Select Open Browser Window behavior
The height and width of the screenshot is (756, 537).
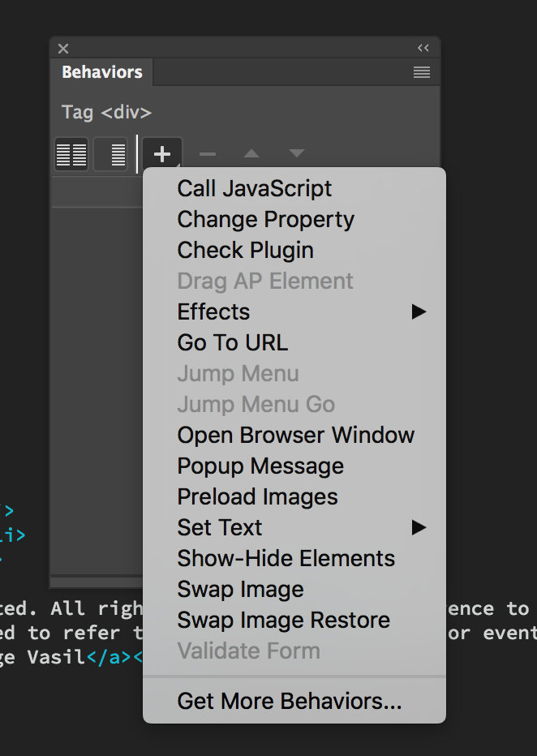click(x=295, y=435)
